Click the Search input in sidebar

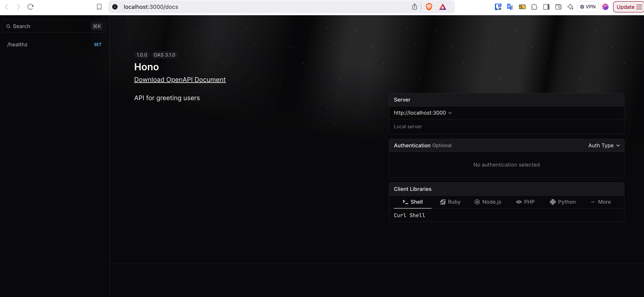coord(50,26)
